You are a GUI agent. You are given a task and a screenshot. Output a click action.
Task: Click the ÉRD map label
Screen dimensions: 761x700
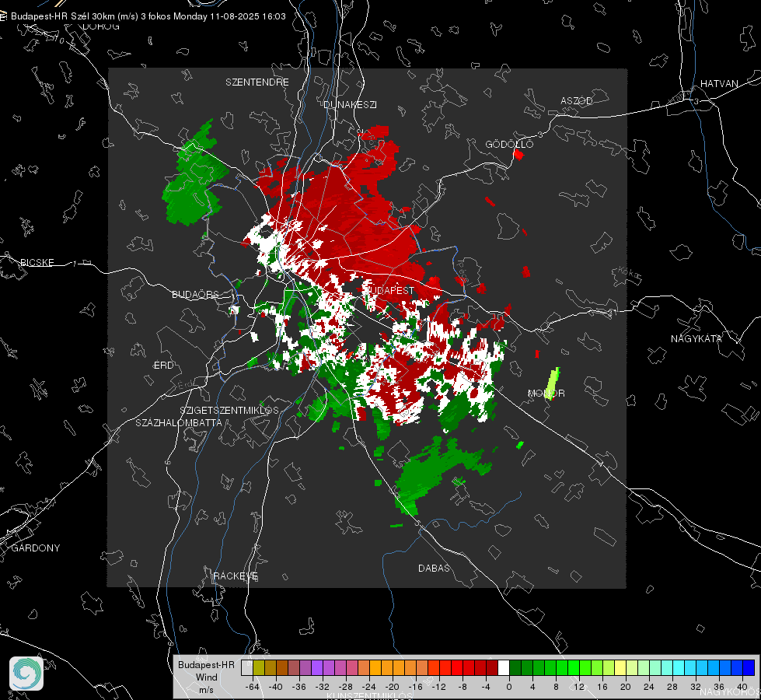click(163, 366)
